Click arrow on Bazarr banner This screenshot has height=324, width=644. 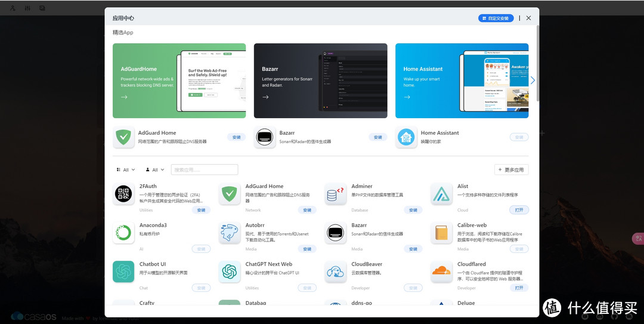[x=265, y=97]
